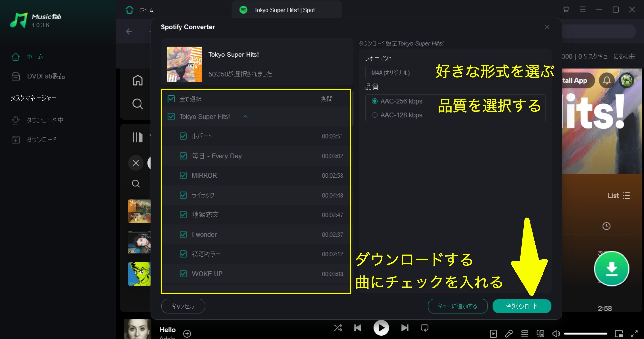Open the List view options
644x339 pixels.
point(619,196)
